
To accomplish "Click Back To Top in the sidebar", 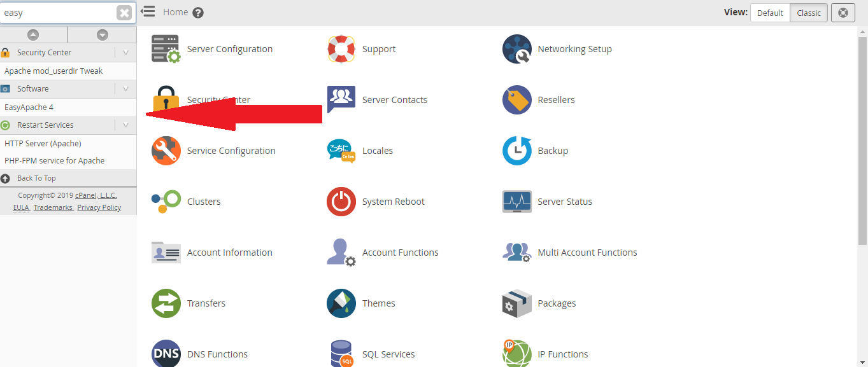I will [36, 178].
